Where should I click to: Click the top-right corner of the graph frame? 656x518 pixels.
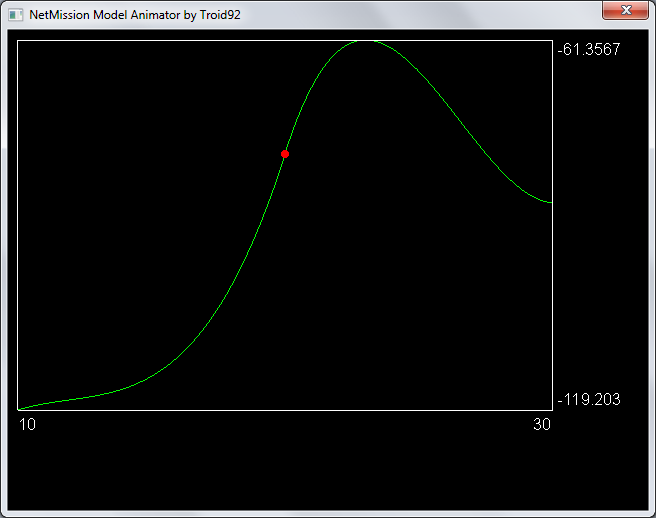tap(552, 41)
